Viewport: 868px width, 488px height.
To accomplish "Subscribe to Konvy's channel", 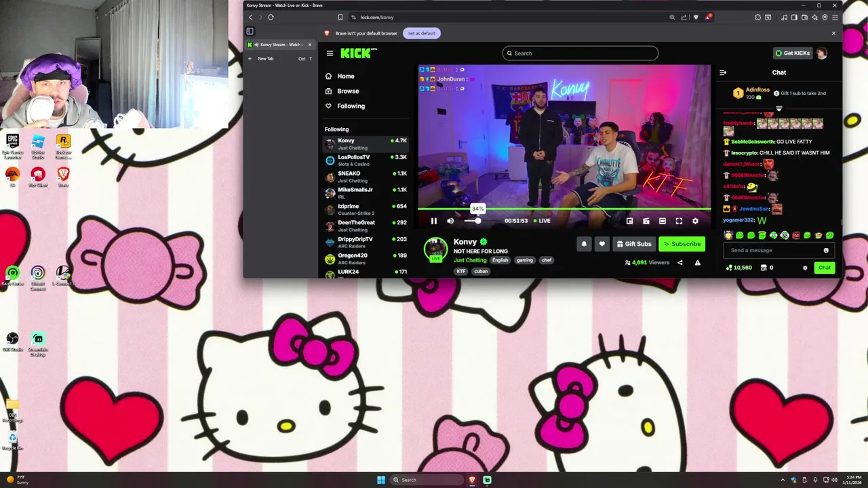I will tap(682, 244).
